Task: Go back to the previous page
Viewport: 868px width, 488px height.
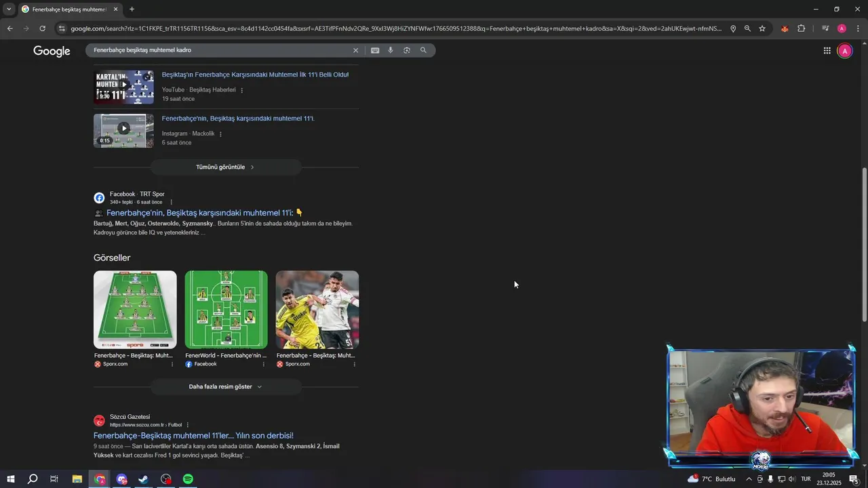Action: tap(9, 28)
